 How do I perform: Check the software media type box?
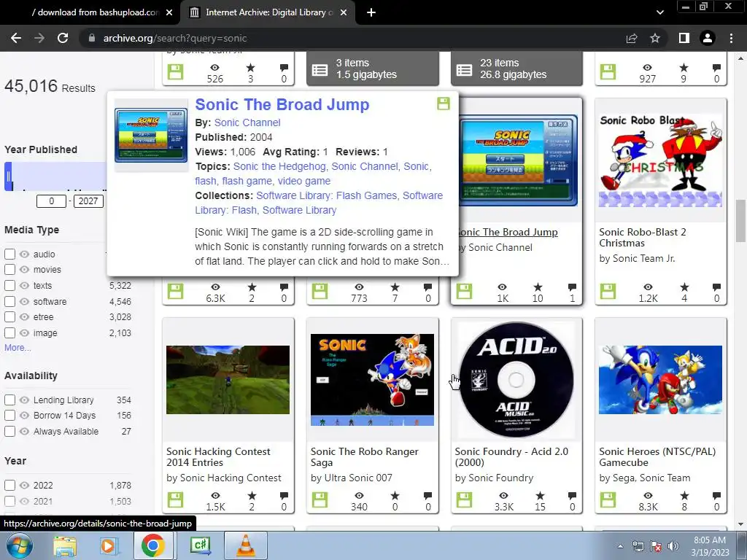(x=9, y=301)
